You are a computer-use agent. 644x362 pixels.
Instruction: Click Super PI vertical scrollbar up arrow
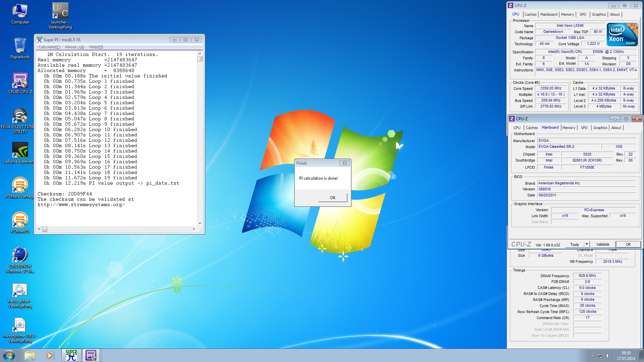click(200, 53)
